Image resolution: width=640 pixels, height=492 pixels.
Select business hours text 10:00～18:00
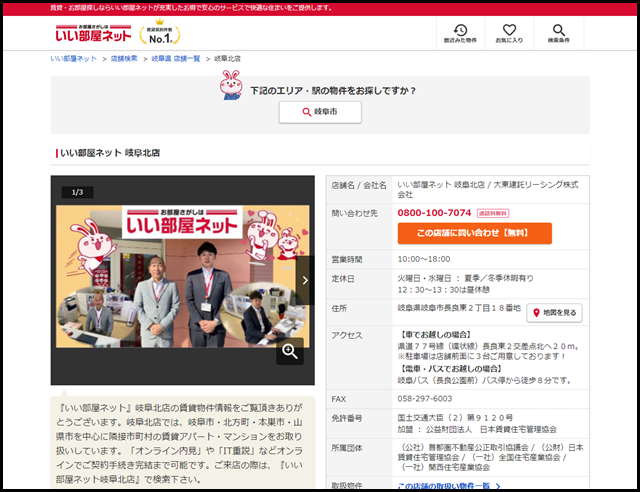(x=424, y=259)
